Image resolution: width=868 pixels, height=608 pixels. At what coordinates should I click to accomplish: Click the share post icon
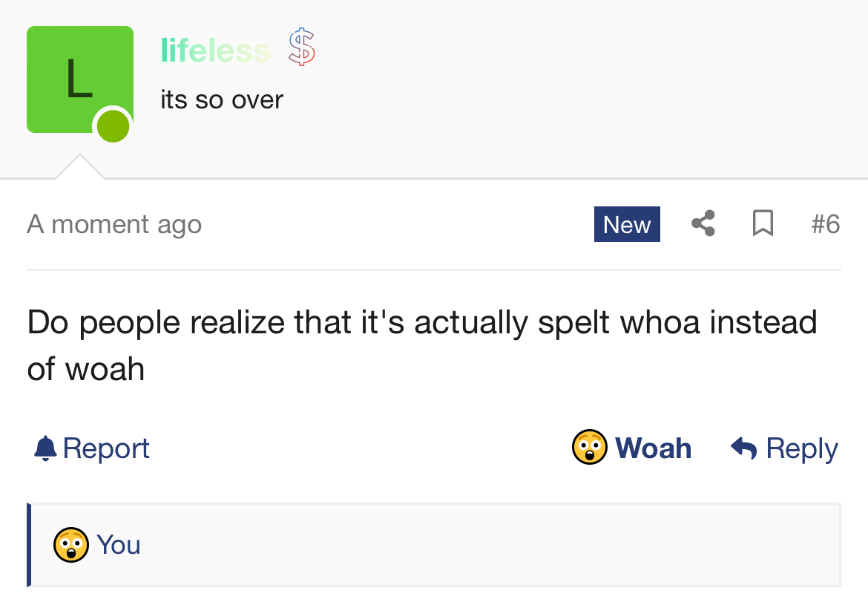703,223
